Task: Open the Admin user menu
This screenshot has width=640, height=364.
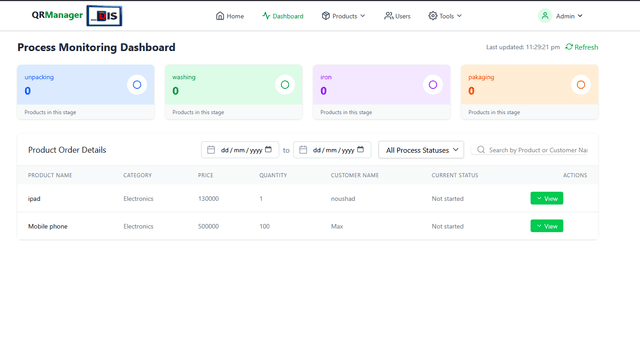Action: (560, 16)
